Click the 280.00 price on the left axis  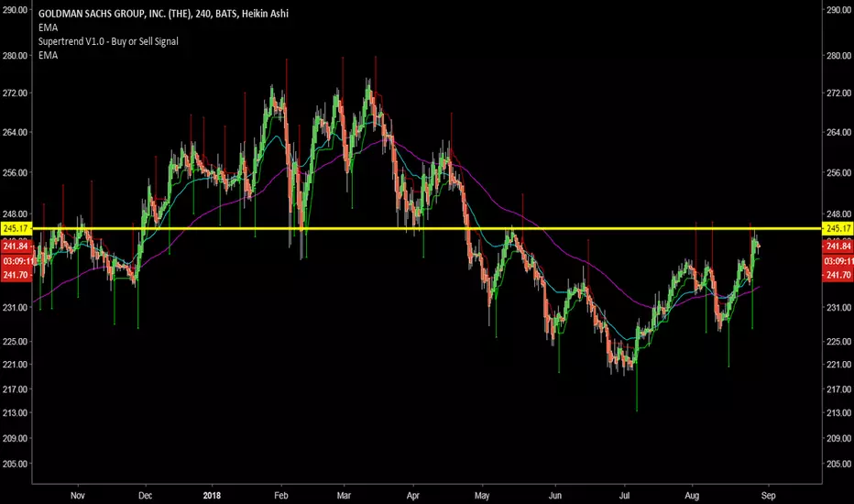(15, 56)
